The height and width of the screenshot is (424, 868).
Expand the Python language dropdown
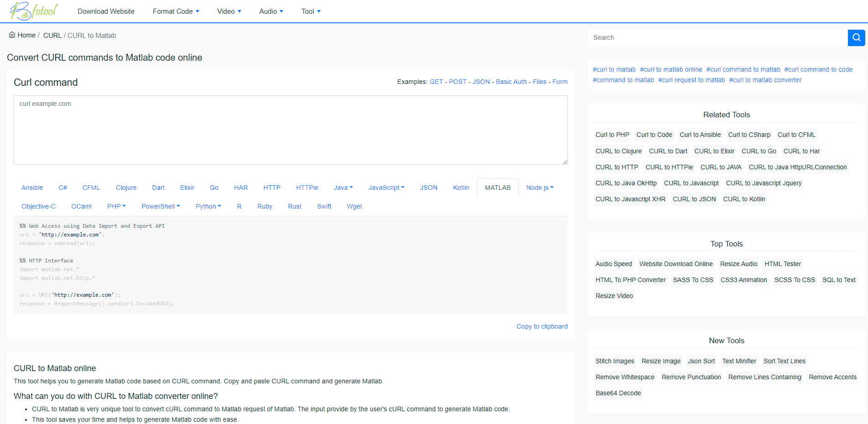click(208, 206)
